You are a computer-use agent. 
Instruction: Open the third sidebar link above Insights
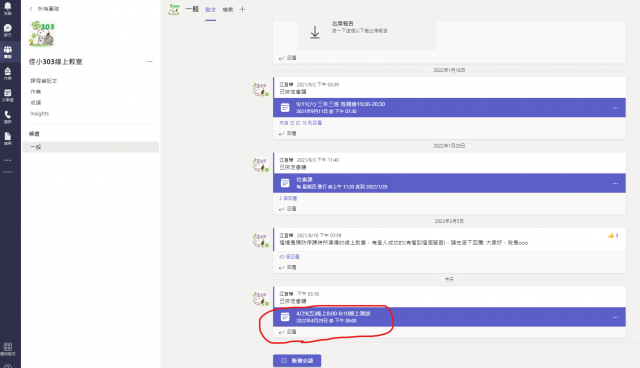tap(36, 102)
